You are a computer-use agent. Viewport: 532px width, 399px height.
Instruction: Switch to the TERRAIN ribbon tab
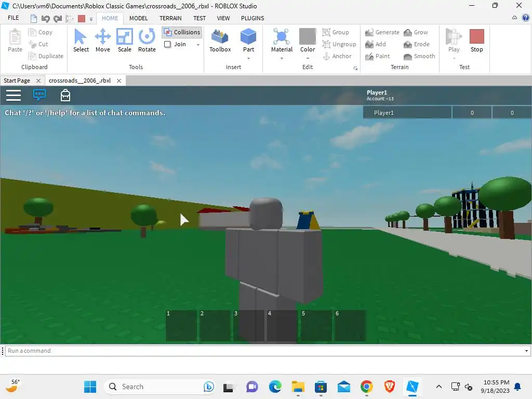[170, 18]
